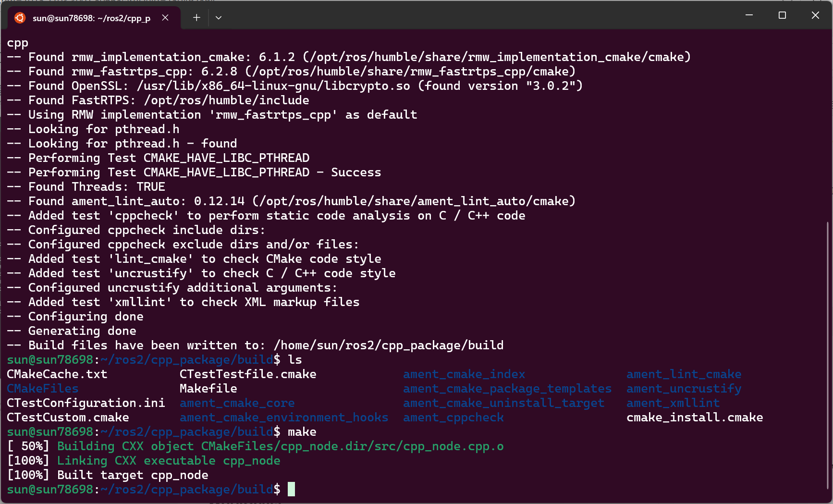Open the new tab dropdown chevron
Image resolution: width=833 pixels, height=504 pixels.
pyautogui.click(x=219, y=17)
